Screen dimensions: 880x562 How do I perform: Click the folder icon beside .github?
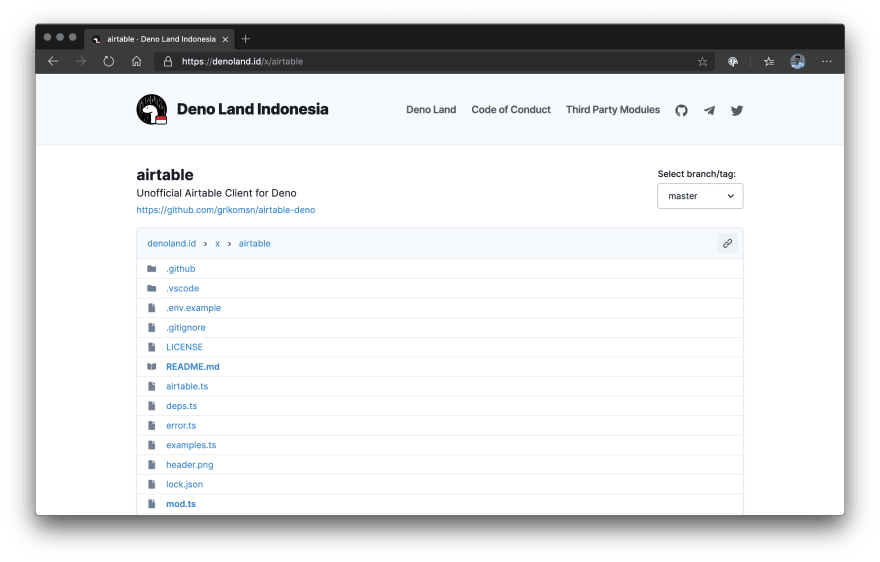[x=152, y=268]
